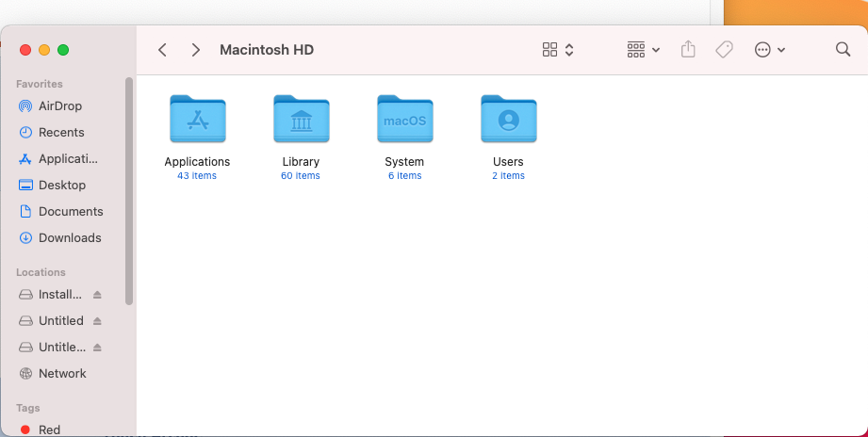This screenshot has width=868, height=437.
Task: Expand the action menu chevron
Action: 781,50
